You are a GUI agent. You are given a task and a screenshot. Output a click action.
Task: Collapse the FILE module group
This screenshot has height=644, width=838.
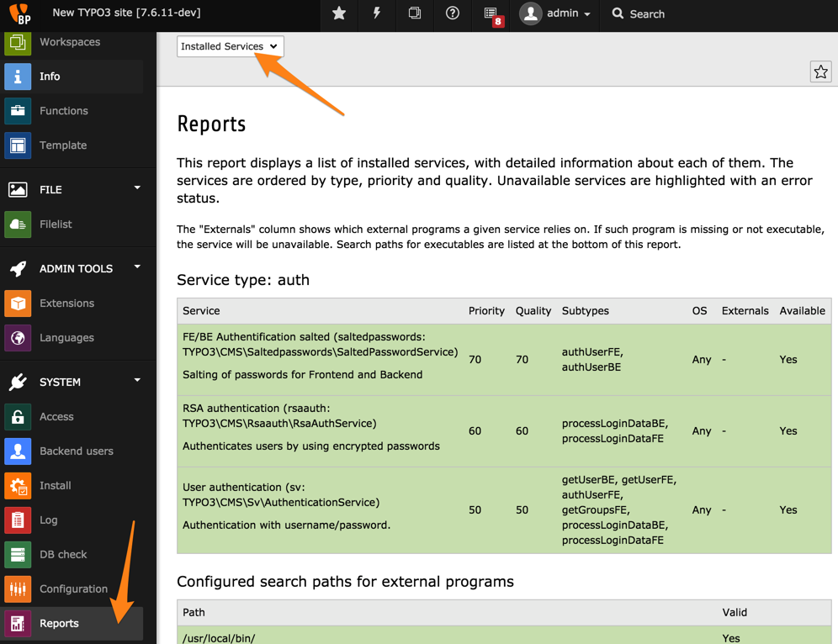[137, 188]
